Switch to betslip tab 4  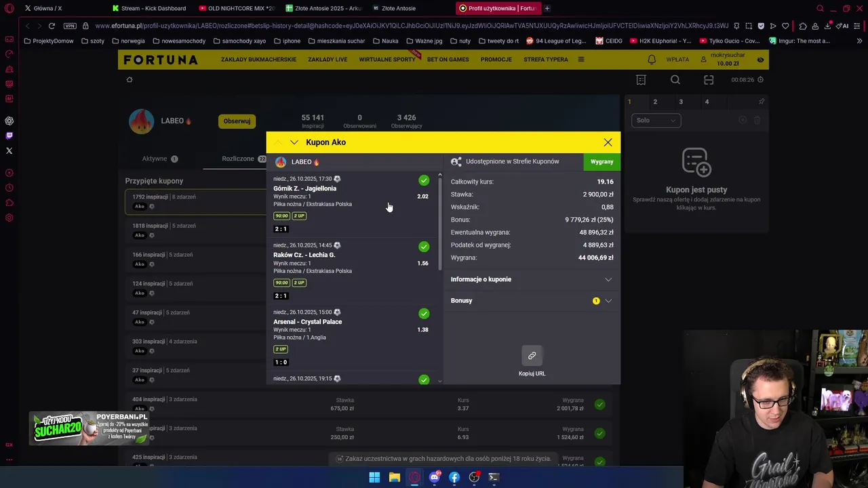click(x=707, y=102)
